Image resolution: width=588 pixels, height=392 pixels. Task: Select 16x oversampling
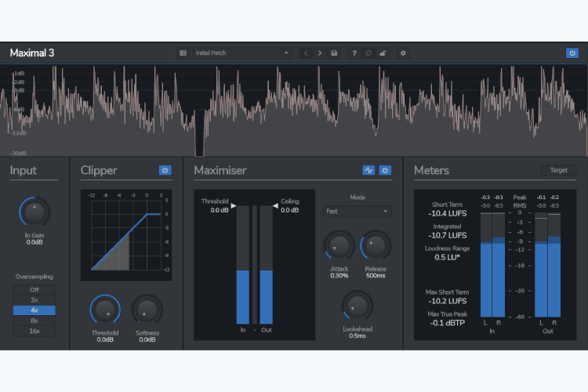pyautogui.click(x=34, y=331)
